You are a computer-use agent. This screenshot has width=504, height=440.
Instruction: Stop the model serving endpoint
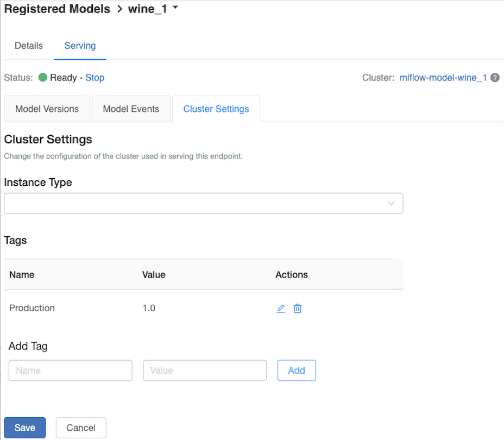[94, 78]
